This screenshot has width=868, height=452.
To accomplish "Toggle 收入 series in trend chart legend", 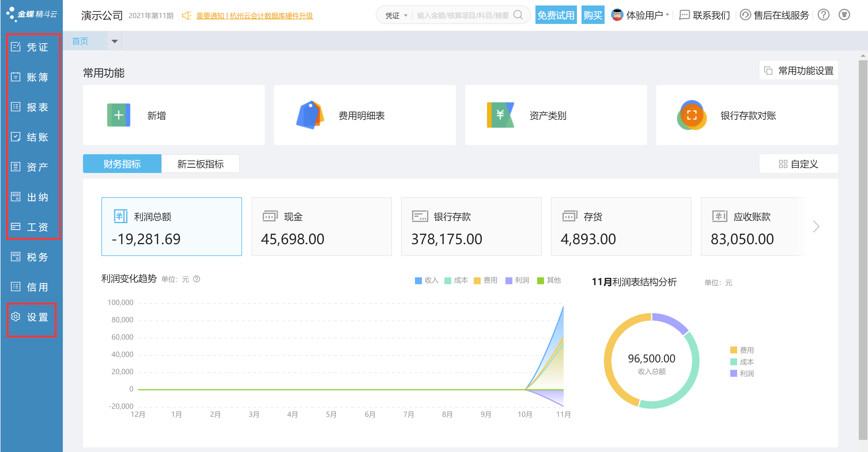I will (x=427, y=280).
